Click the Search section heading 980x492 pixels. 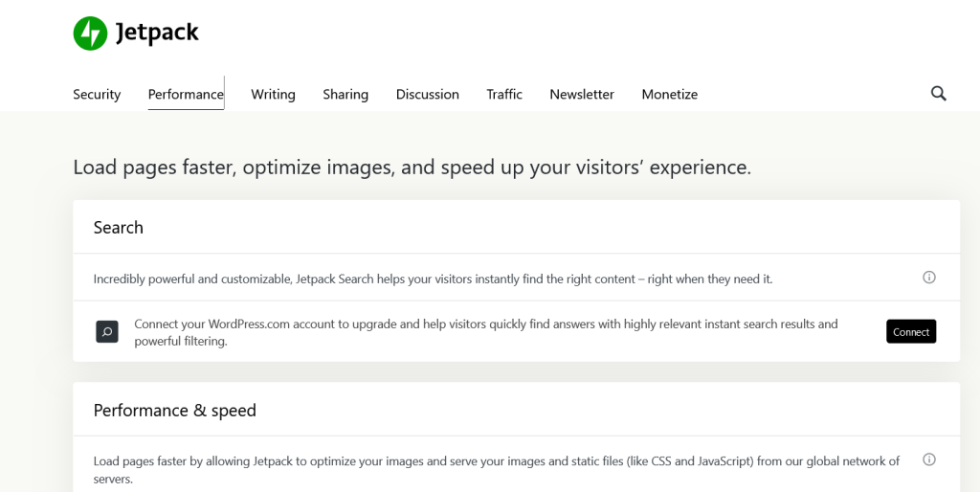[119, 228]
